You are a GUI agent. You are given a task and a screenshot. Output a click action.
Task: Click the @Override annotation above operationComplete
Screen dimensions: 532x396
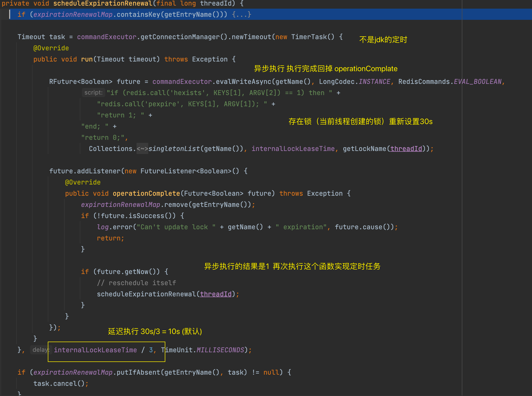(83, 182)
